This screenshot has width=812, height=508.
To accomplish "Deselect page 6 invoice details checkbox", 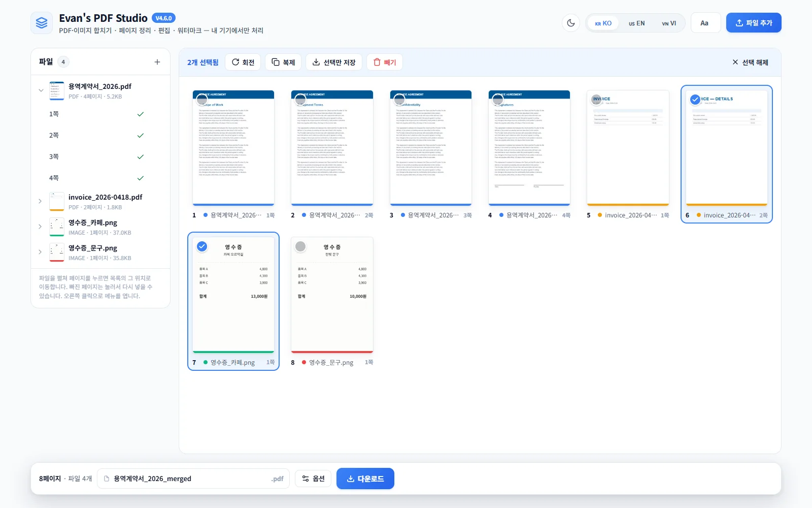I will click(695, 100).
